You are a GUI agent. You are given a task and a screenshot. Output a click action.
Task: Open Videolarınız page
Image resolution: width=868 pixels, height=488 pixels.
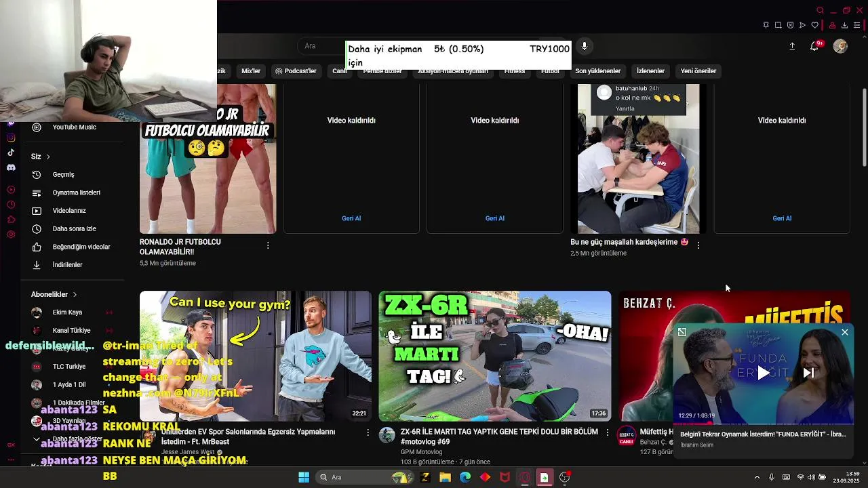(x=73, y=211)
